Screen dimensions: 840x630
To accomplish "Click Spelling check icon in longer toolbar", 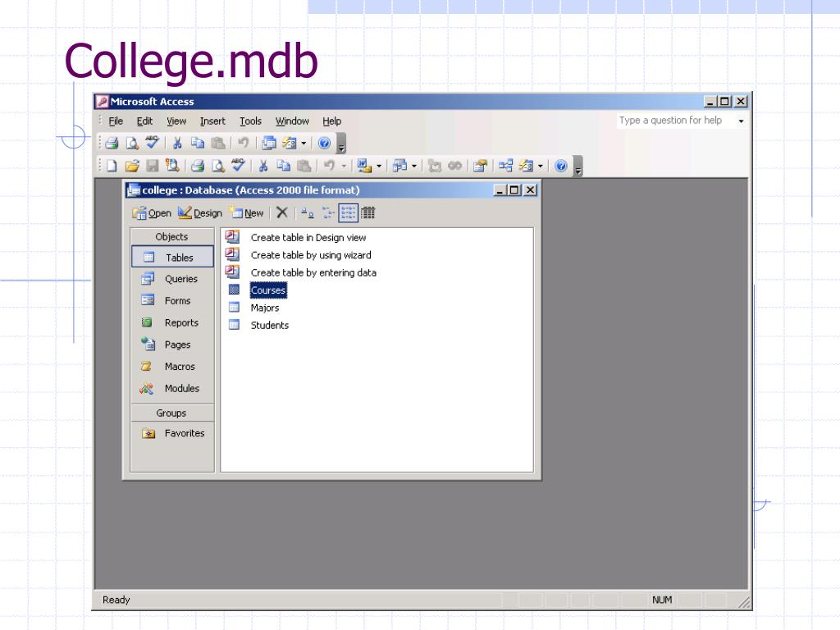I will [x=239, y=166].
